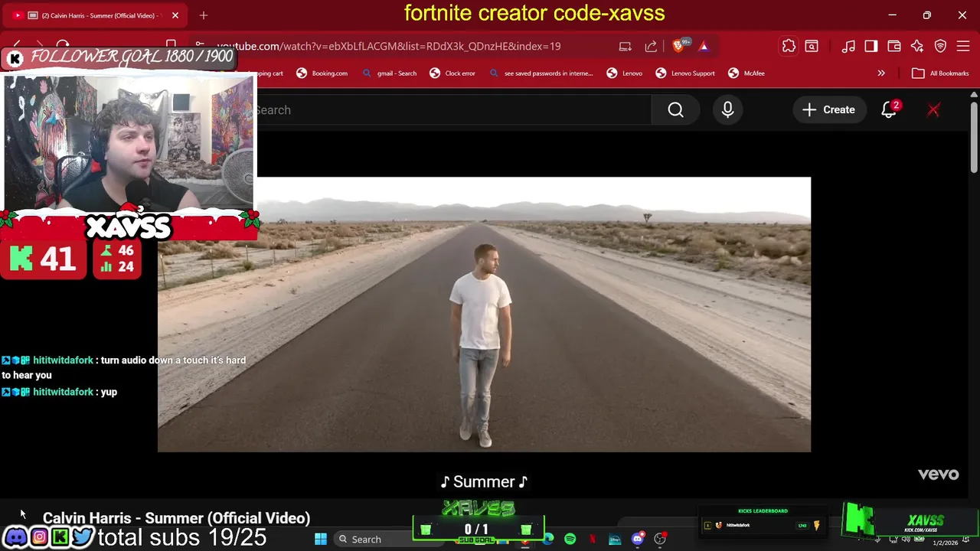Open the see saved passwords bookmark
Screen dimensions: 980x551
tap(541, 73)
